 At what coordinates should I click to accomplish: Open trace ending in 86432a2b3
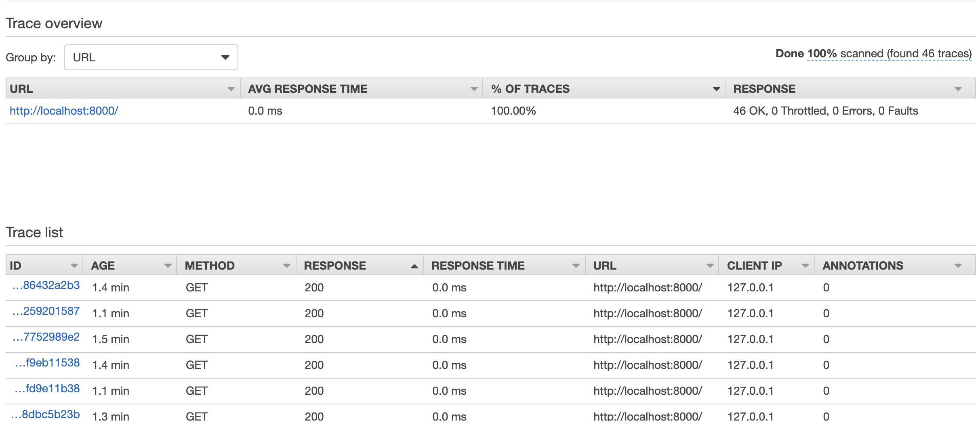46,286
